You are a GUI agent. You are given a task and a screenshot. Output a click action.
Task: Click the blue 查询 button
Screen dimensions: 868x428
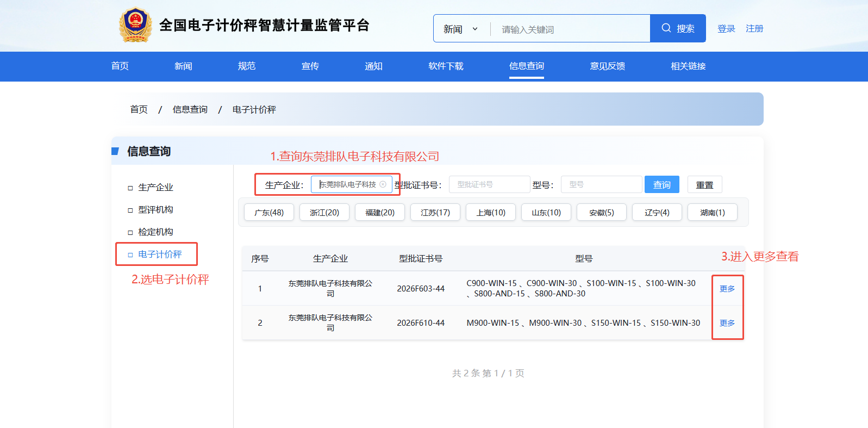tap(661, 184)
